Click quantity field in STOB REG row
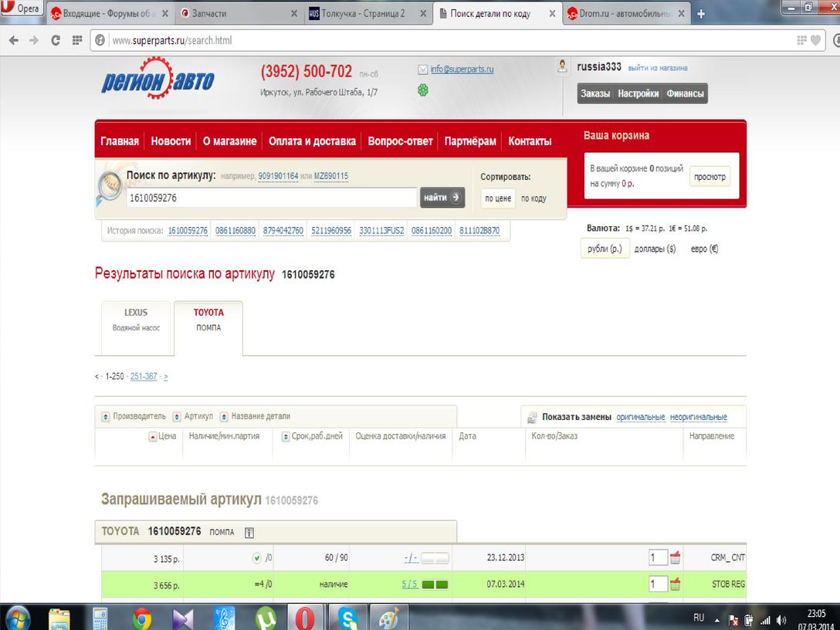This screenshot has width=840, height=630. tap(658, 584)
